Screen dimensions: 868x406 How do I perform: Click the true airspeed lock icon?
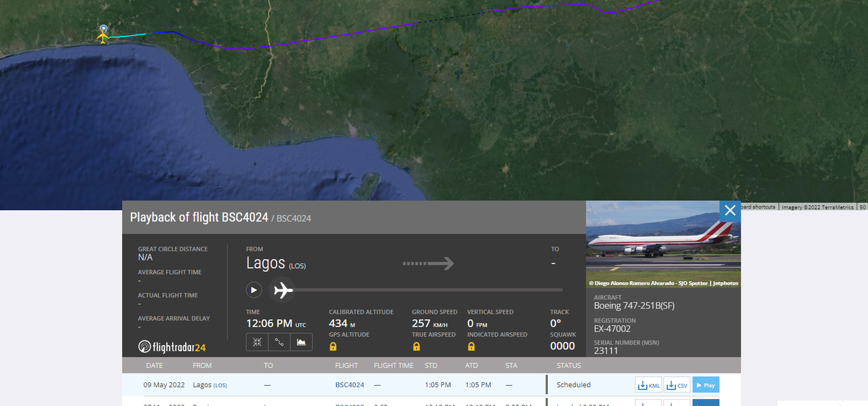coord(416,346)
